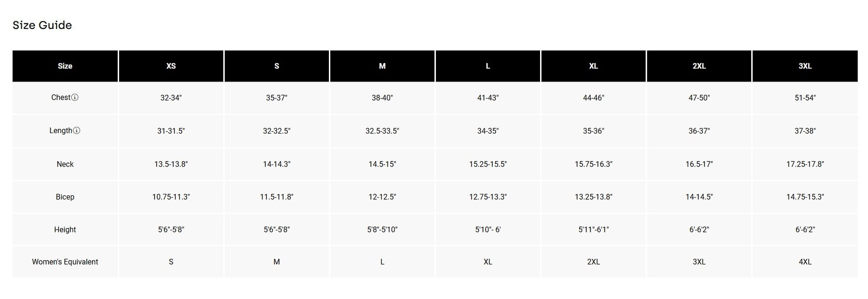Screen dimensions: 868x299
Task: Select the XS size column header
Action: (x=171, y=66)
